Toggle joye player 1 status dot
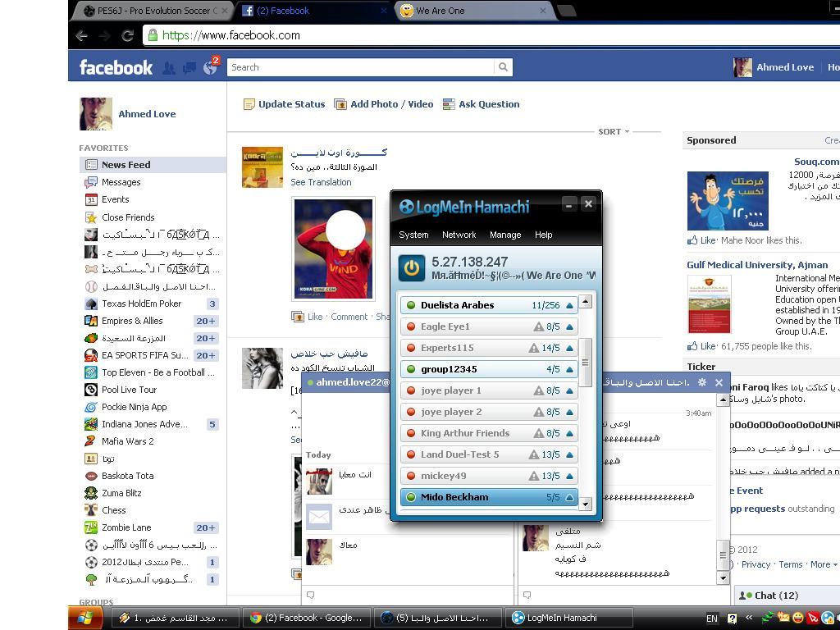 pos(411,390)
